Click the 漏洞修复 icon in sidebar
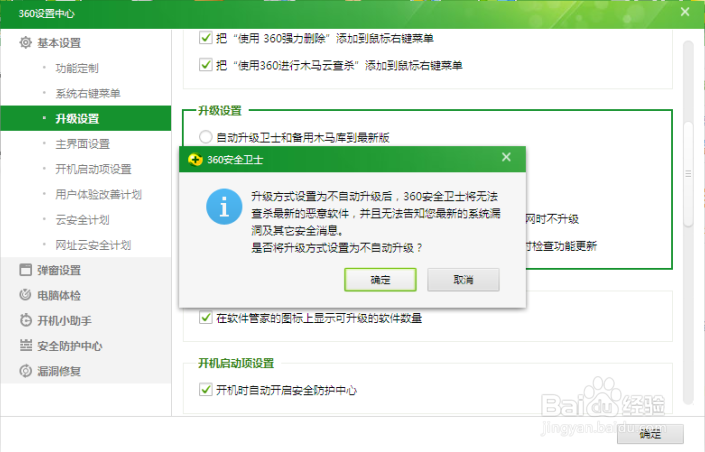Viewport: 705px width, 452px height. pos(26,371)
